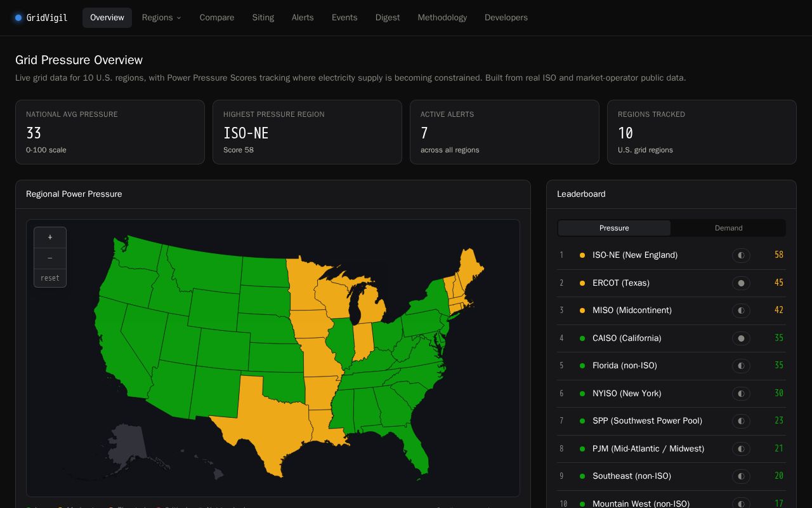Click the Regions Tracked card

pos(702,132)
